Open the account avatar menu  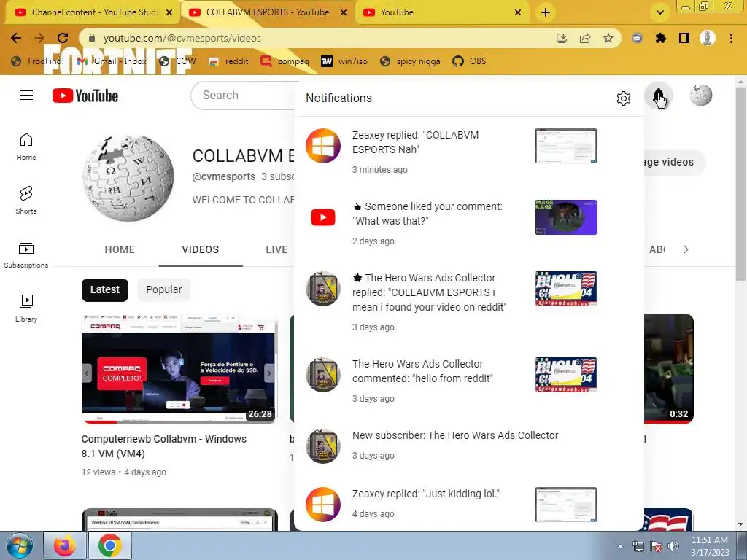point(701,96)
